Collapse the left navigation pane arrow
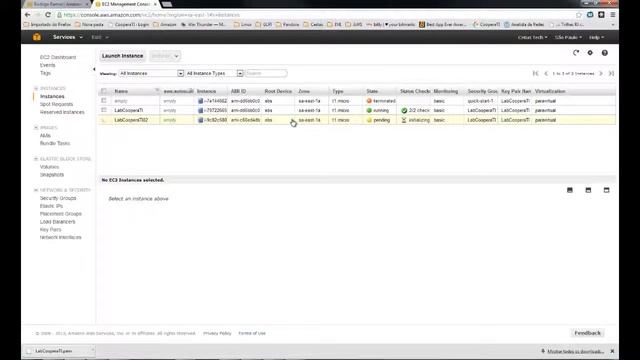This screenshot has width=640, height=360. 94,69
